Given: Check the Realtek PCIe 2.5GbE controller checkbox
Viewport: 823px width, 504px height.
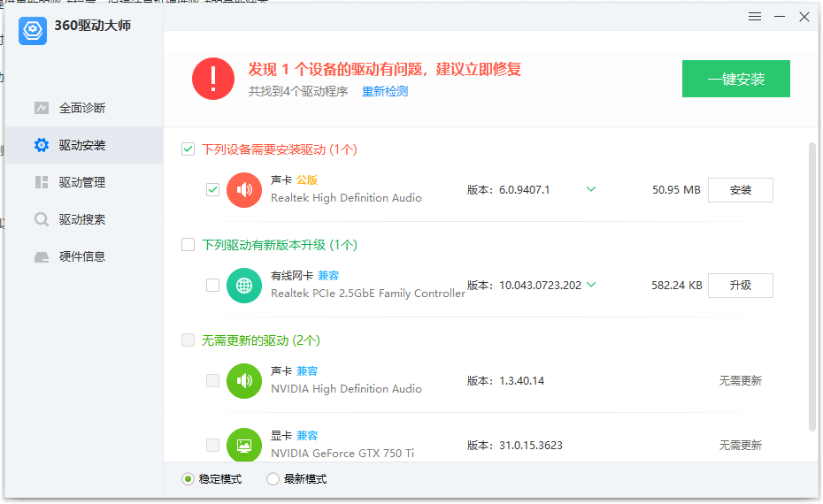Looking at the screenshot, I should 212,286.
